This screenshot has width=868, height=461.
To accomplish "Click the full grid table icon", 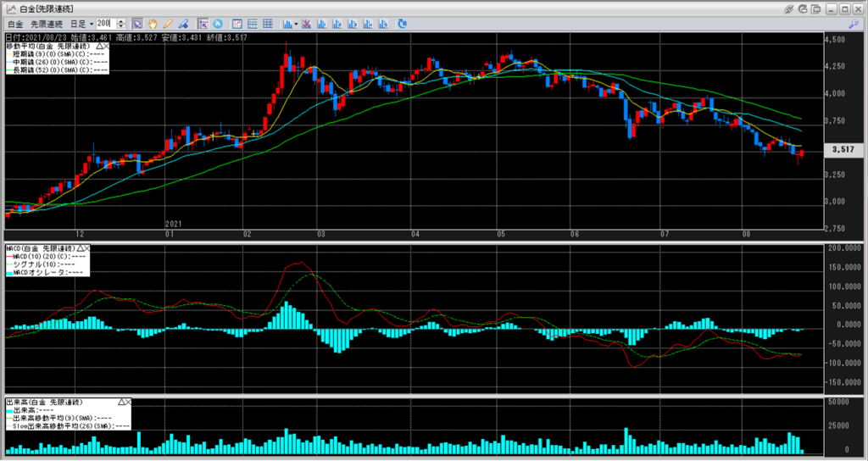I will pos(268,24).
